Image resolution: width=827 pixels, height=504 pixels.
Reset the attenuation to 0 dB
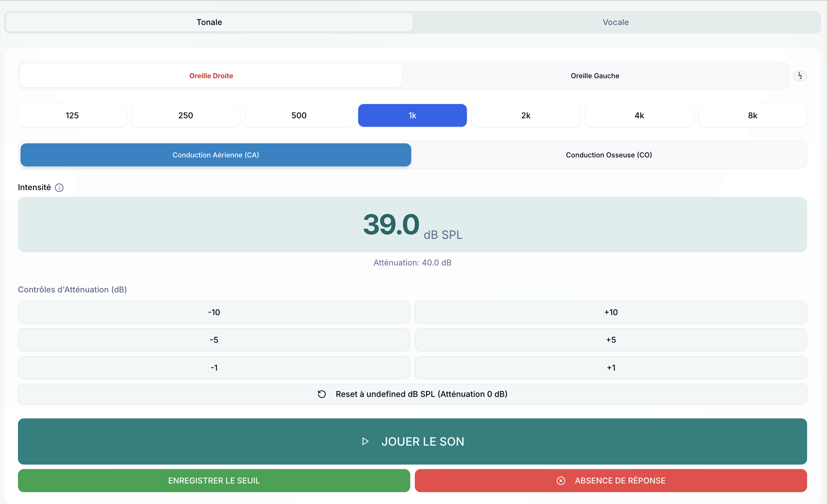tap(412, 394)
